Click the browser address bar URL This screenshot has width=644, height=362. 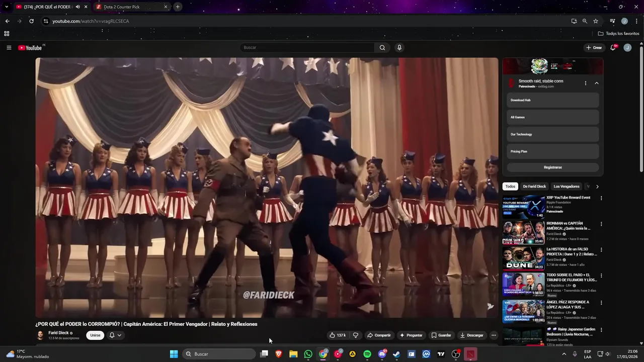click(91, 21)
